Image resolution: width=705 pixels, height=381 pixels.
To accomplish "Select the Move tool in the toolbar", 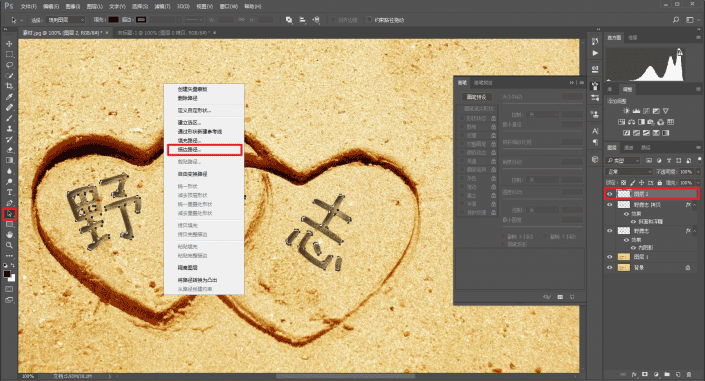I will (x=9, y=44).
